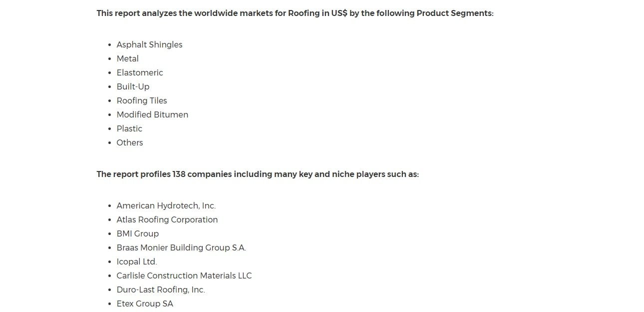
Task: Click the bullet beside Asphalt Shingles
Action: click(x=110, y=45)
